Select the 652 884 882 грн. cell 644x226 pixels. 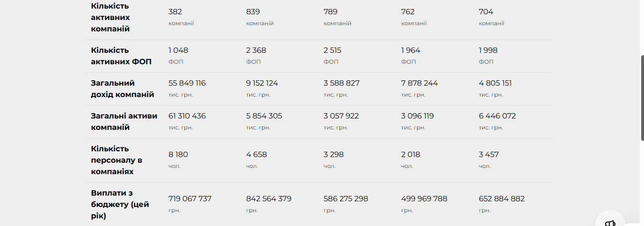point(502,204)
